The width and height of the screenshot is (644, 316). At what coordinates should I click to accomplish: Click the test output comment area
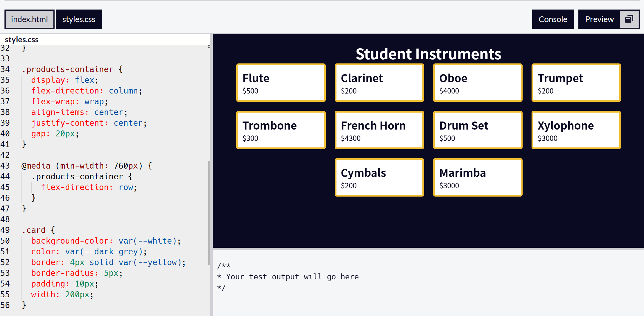pyautogui.click(x=288, y=276)
